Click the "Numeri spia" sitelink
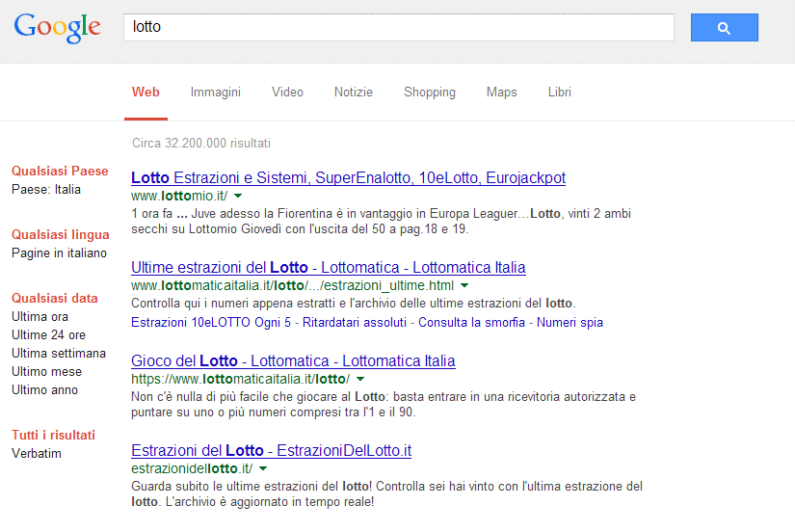This screenshot has height=532, width=795. click(570, 323)
